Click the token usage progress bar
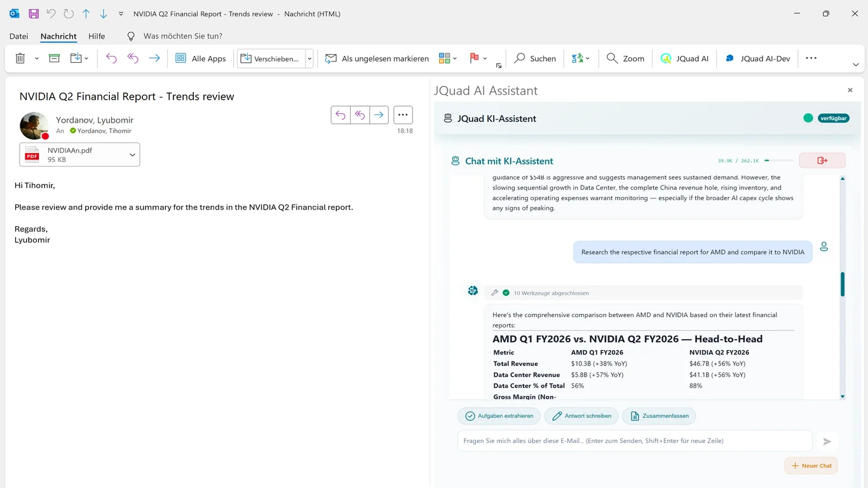This screenshot has height=488, width=868. tap(778, 161)
